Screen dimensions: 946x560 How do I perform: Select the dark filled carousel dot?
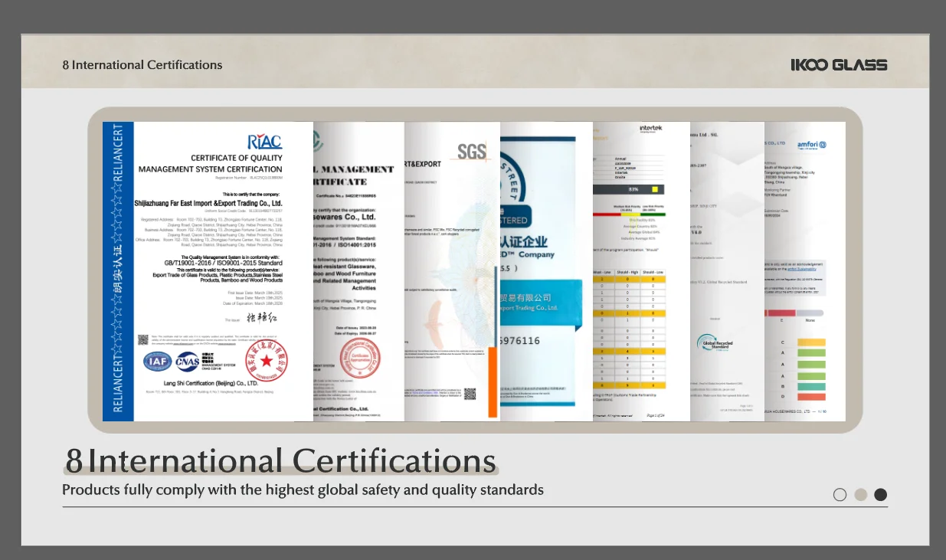[x=881, y=495]
